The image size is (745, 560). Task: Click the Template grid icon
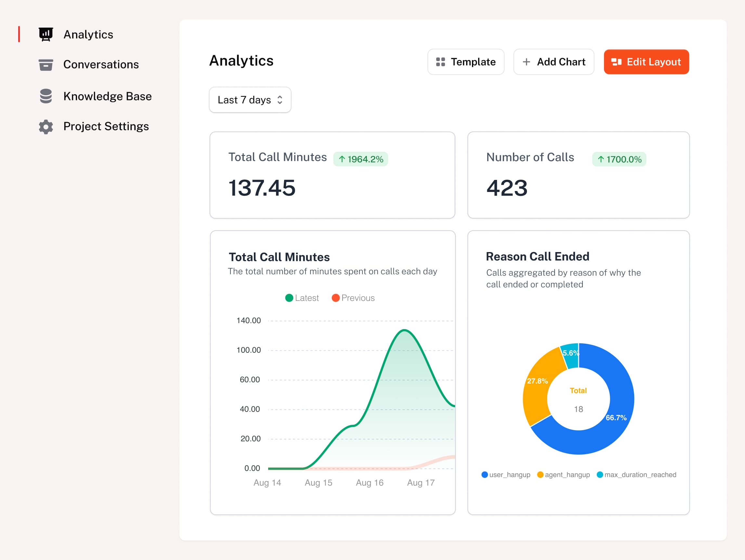pyautogui.click(x=440, y=62)
